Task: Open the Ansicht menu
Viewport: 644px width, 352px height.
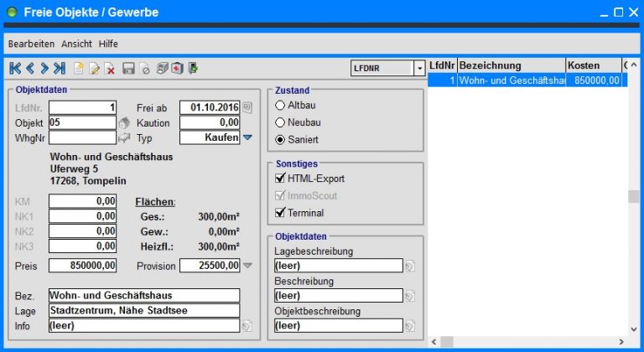Action: [x=77, y=44]
